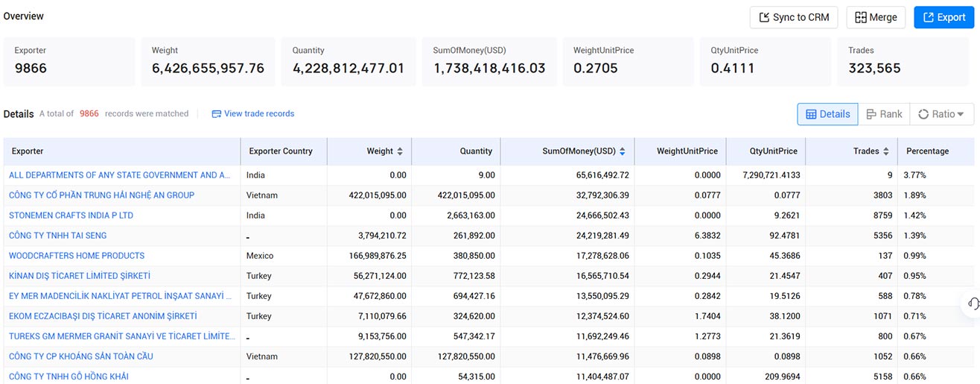Select the Weight total summary card
980x384 pixels.
tap(209, 61)
